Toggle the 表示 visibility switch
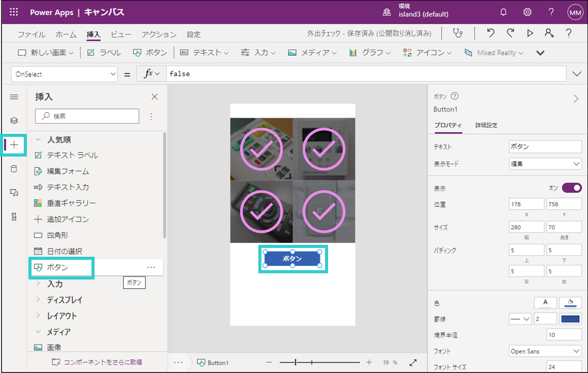588x373 pixels. 571,188
